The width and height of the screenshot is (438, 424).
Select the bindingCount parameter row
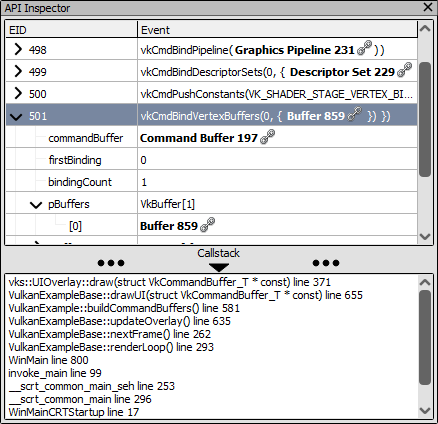212,182
